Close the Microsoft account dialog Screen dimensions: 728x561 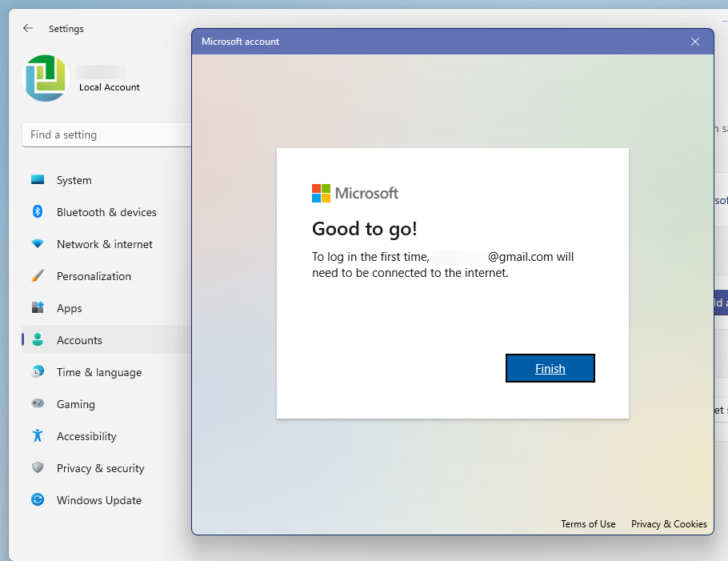694,42
